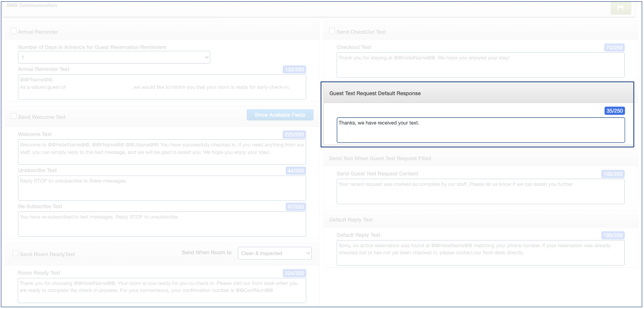Click the Send Text When Guest Text Request Filled header
644x309 pixels.
point(380,159)
